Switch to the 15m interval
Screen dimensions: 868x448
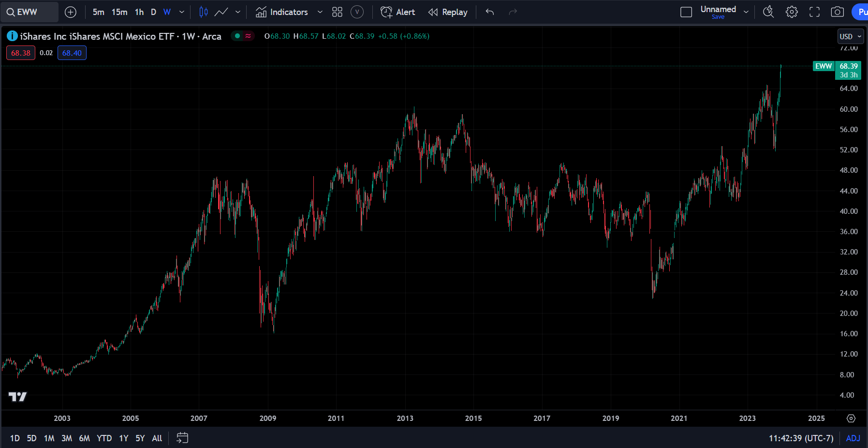[x=119, y=12]
